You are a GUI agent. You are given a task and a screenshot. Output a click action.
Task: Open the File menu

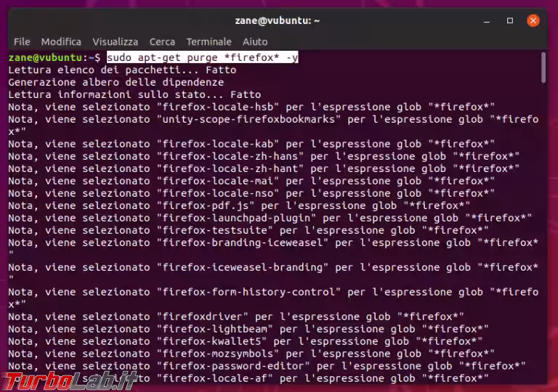(22, 42)
